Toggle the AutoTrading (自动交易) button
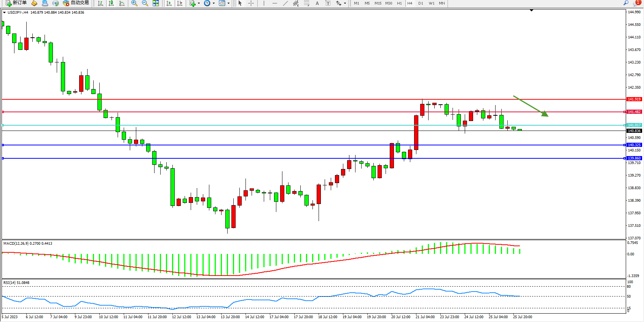 [x=76, y=3]
